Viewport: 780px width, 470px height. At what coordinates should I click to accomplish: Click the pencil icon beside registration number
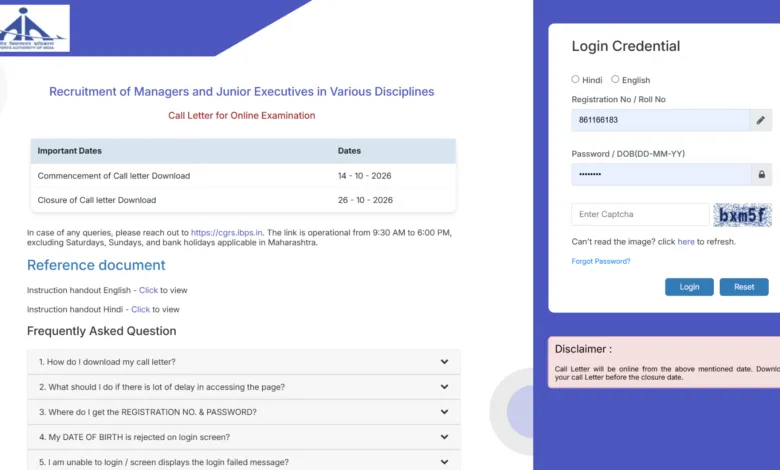(761, 120)
